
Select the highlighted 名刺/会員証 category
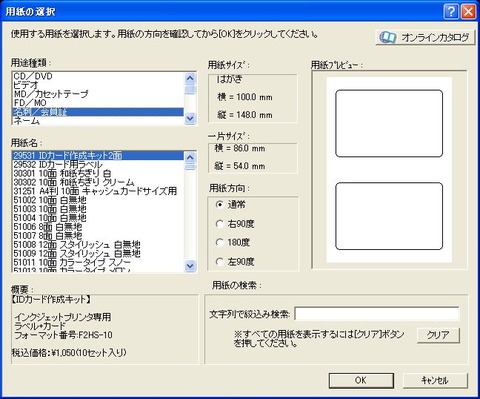tap(98, 112)
